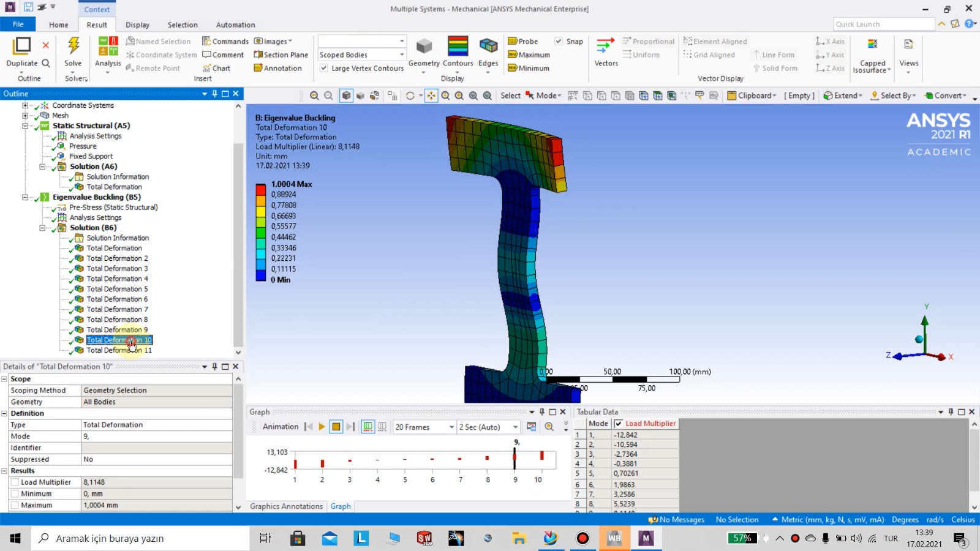Screen dimensions: 980x551
Task: Expand the Coordinate Systems tree node
Action: [25, 105]
